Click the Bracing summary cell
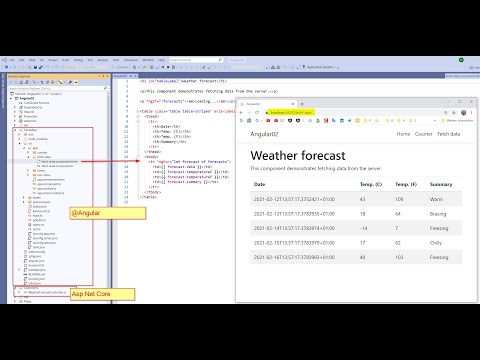 (x=438, y=214)
